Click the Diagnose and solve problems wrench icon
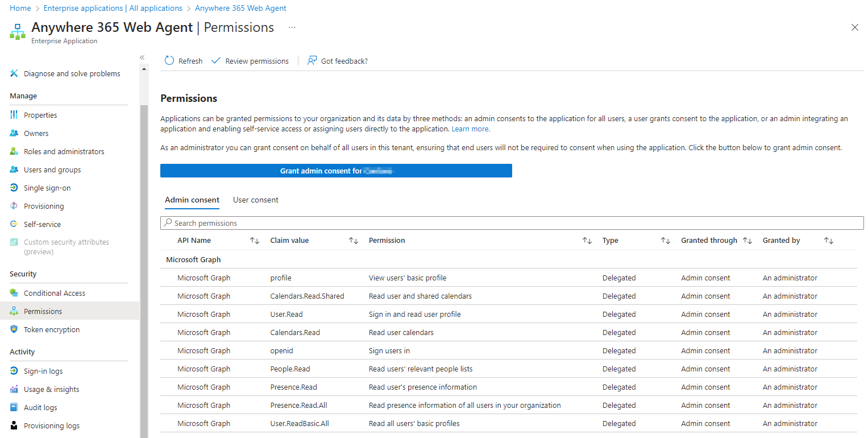 coord(14,73)
